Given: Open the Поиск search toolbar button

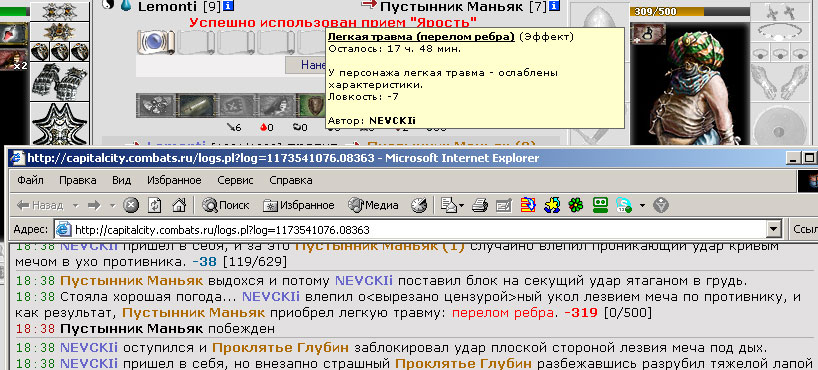Looking at the screenshot, I should (226, 206).
